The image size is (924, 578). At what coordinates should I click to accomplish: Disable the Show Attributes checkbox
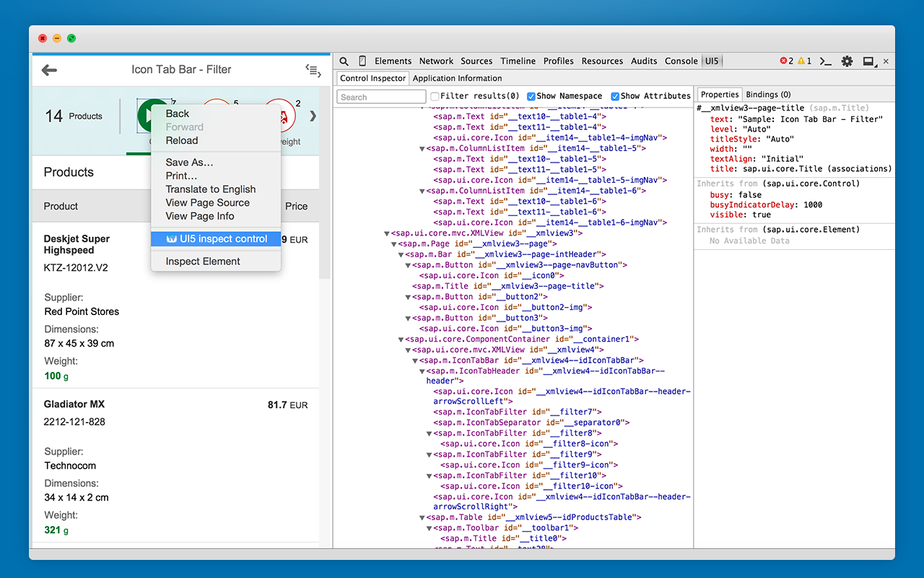(x=614, y=95)
